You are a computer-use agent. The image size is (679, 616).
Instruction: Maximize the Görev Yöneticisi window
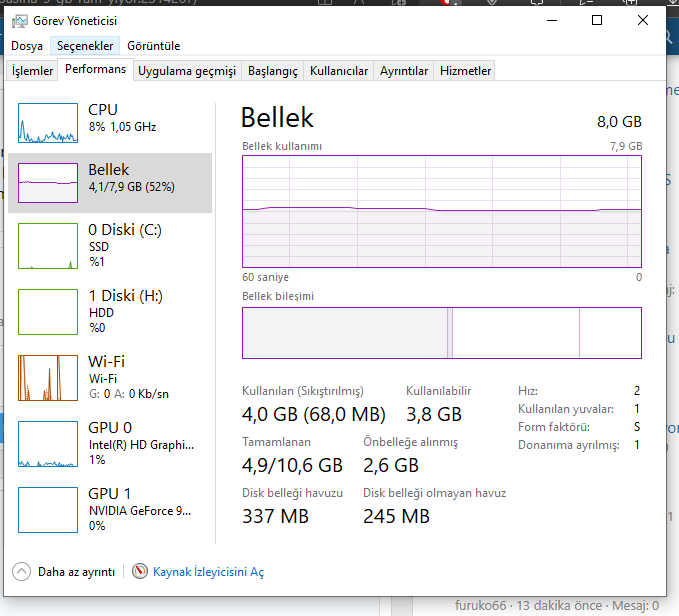[x=597, y=20]
